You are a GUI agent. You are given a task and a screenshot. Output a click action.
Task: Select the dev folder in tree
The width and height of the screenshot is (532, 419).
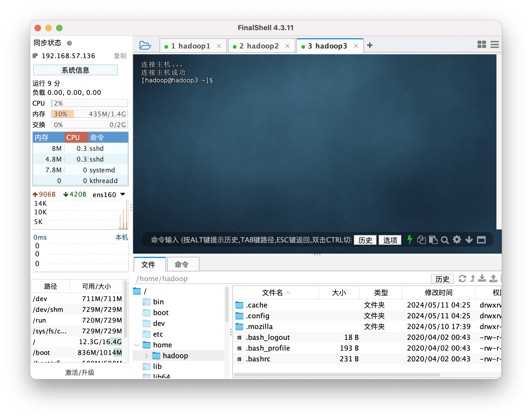click(154, 323)
